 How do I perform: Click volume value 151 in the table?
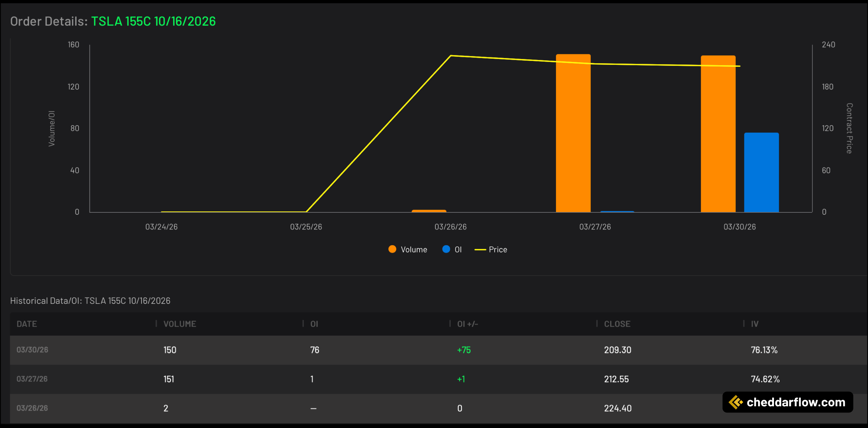(x=169, y=379)
